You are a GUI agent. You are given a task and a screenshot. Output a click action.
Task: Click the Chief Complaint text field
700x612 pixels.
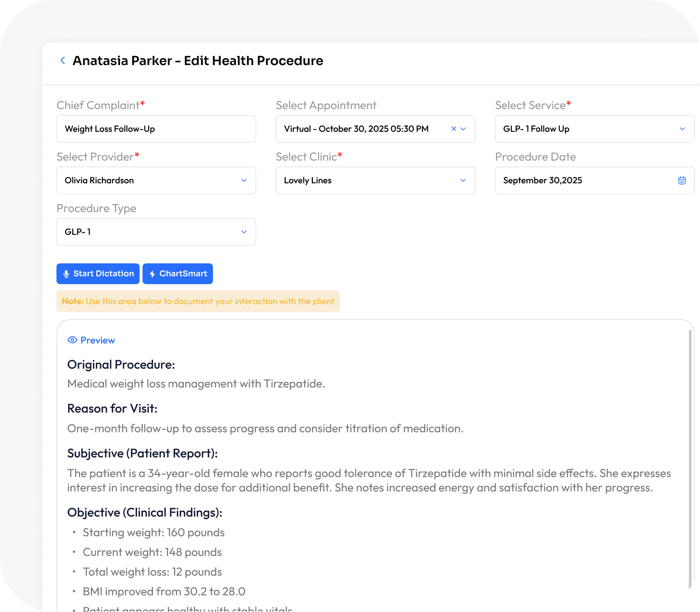[x=156, y=129]
